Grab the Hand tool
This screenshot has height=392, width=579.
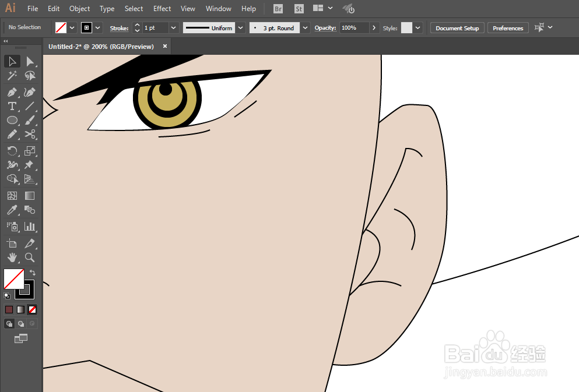[x=12, y=257]
